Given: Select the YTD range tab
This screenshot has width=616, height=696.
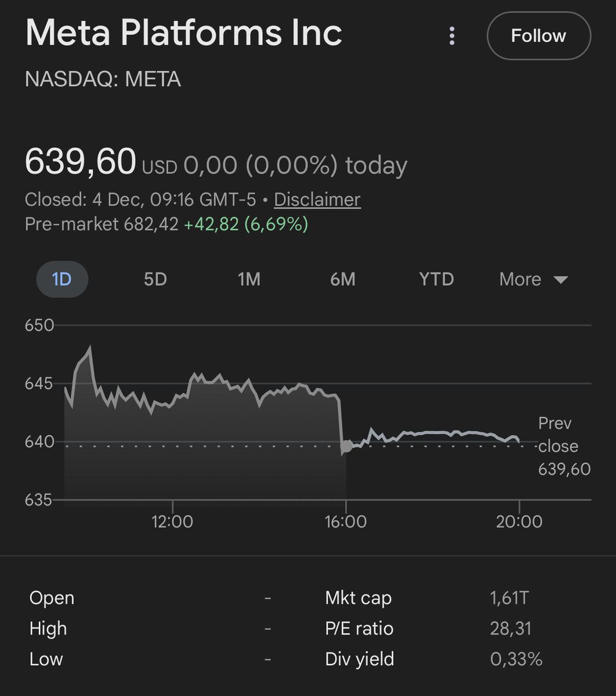Looking at the screenshot, I should point(436,280).
